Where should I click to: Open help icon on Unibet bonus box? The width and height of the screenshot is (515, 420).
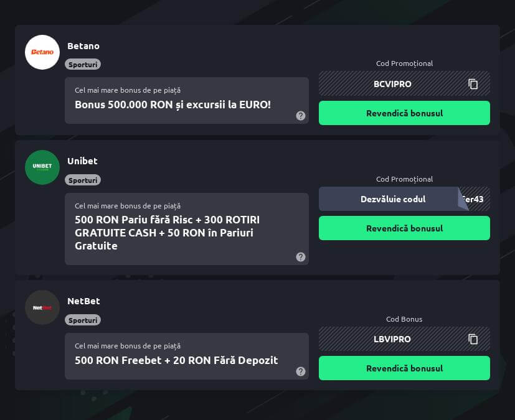pyautogui.click(x=301, y=257)
